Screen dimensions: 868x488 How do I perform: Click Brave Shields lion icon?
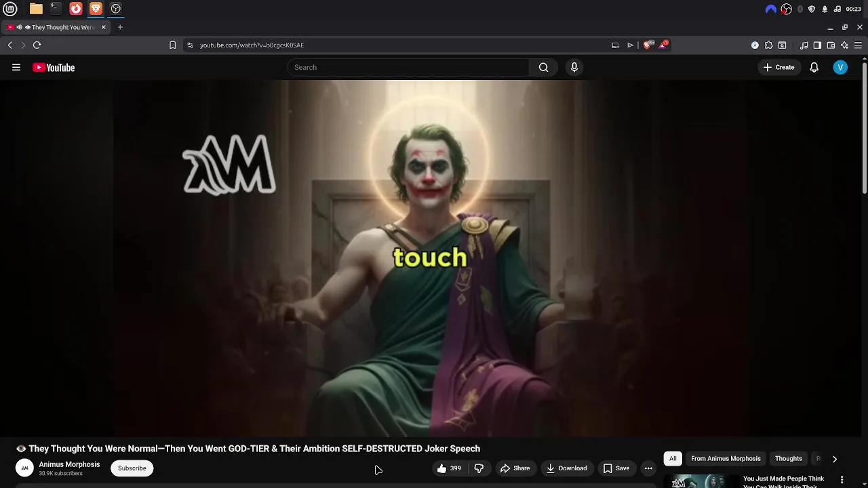pyautogui.click(x=647, y=45)
